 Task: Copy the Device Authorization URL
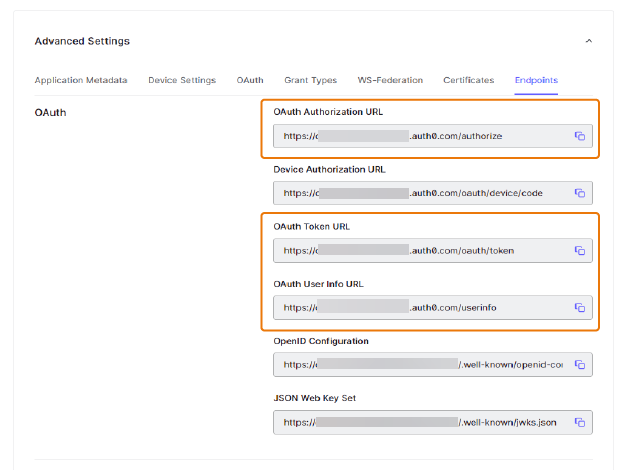click(x=580, y=193)
